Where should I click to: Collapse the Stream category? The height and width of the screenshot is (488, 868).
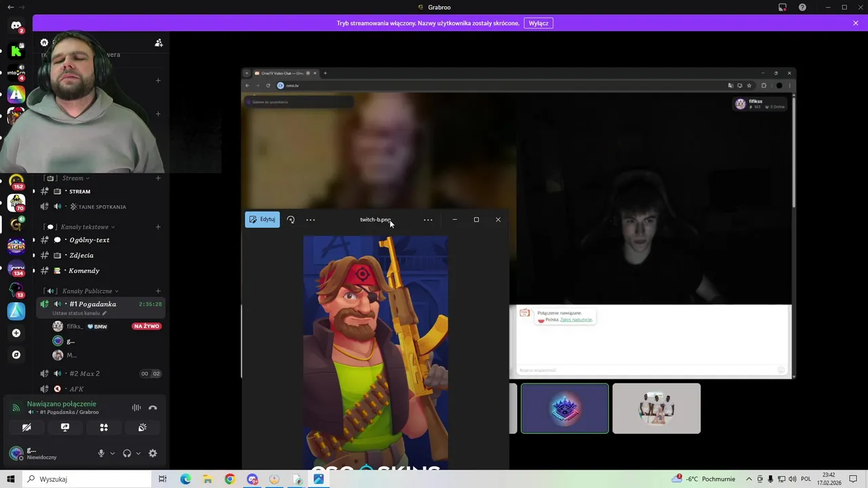tap(73, 178)
